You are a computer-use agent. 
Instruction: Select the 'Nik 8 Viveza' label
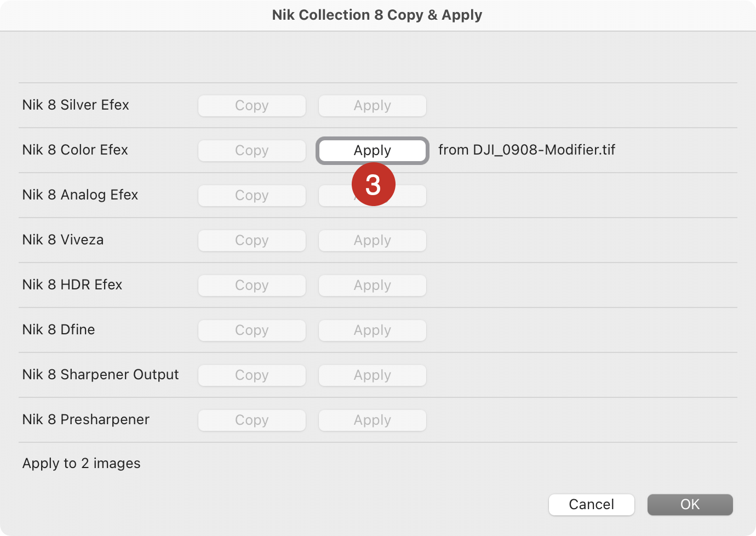click(63, 240)
